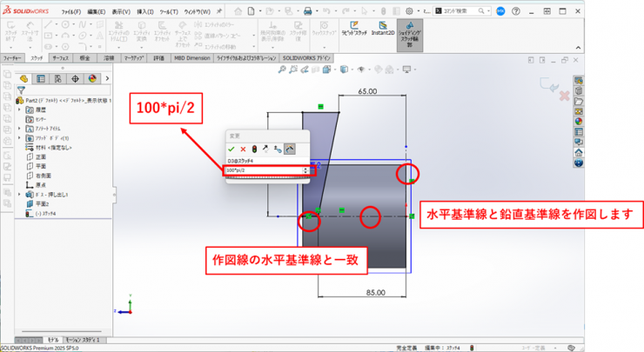Click the green checkmark in the Modify dialog
The image size is (644, 352).
[231, 149]
